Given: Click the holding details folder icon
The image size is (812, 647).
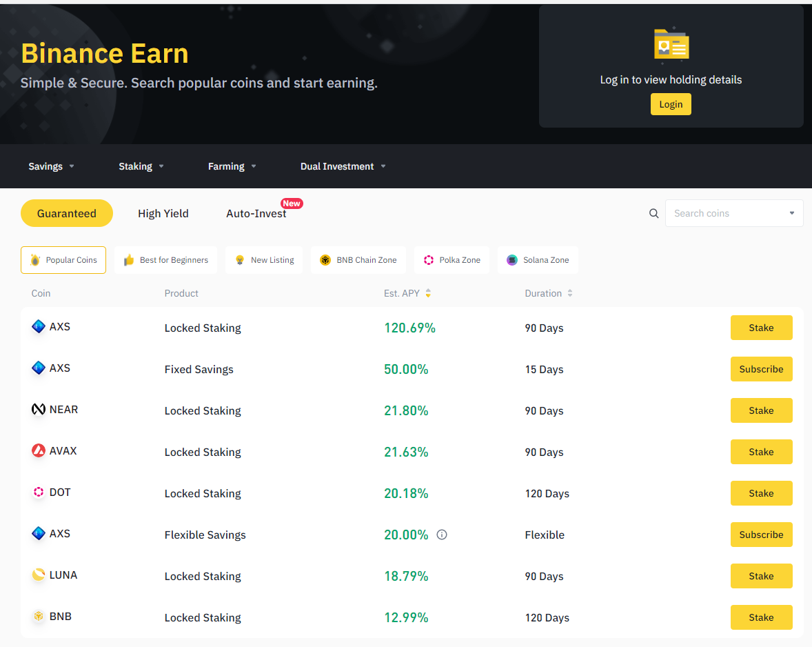Looking at the screenshot, I should 671,44.
